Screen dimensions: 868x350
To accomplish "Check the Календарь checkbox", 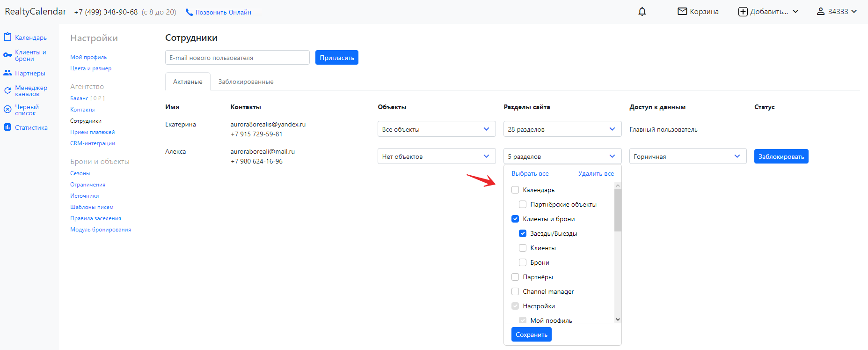I will [515, 190].
